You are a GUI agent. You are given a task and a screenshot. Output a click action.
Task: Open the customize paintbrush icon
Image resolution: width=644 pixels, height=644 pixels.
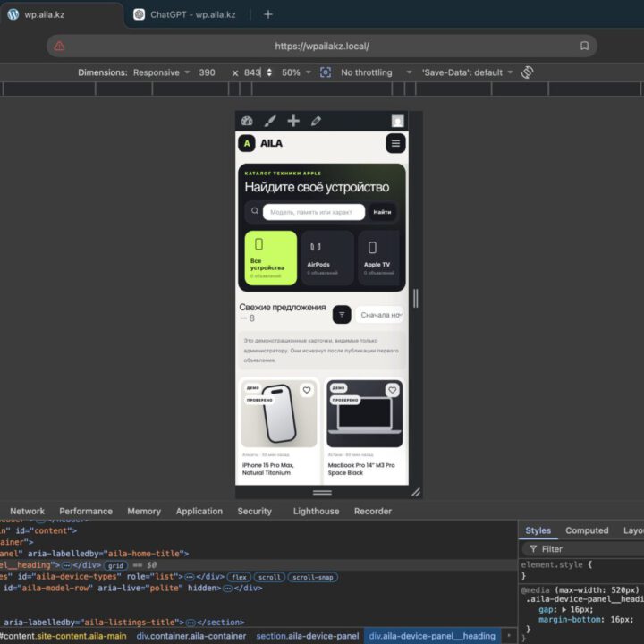[x=270, y=121]
